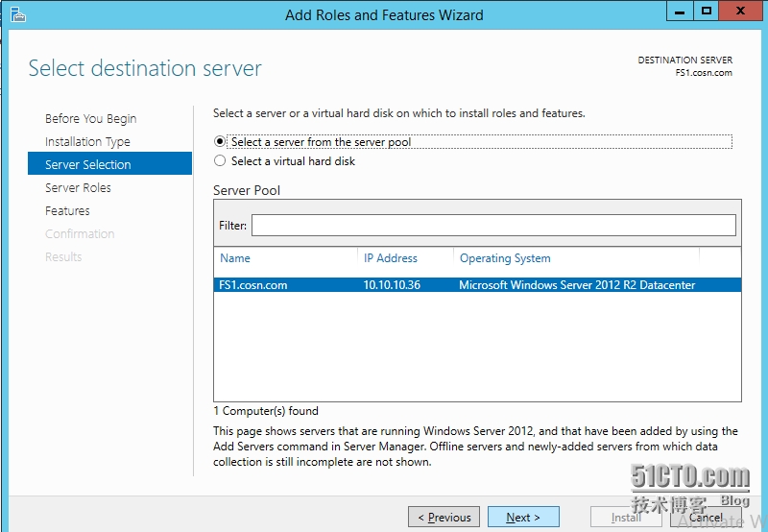Click the Next button to continue
Screen dimensions: 768x532
tap(523, 517)
